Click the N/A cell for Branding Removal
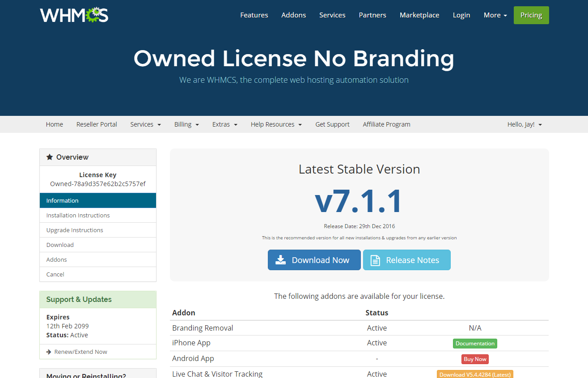588x378 pixels. tap(475, 328)
